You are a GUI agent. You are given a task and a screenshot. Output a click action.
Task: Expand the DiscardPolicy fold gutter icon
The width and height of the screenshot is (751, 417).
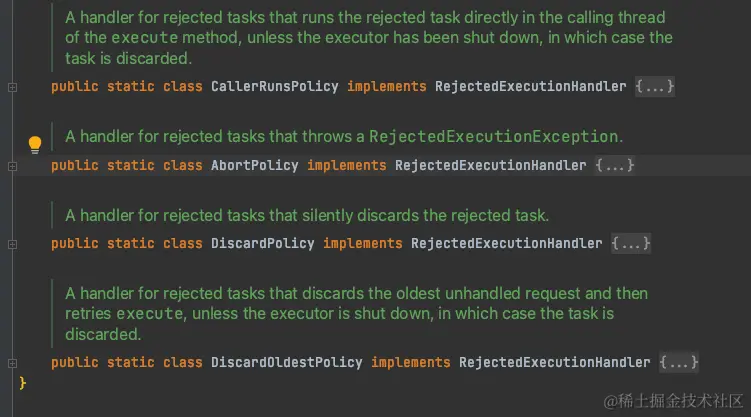[x=12, y=244]
